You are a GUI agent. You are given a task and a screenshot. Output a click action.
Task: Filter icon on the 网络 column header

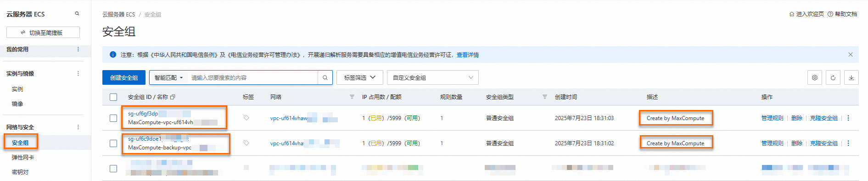coord(352,97)
